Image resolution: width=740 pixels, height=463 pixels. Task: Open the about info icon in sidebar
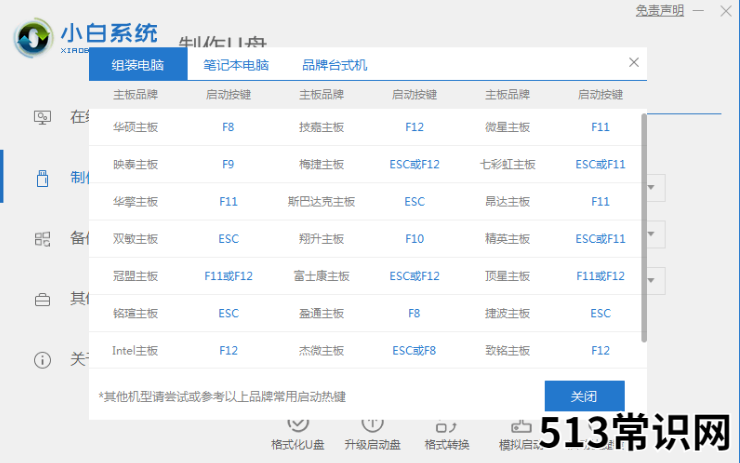pyautogui.click(x=42, y=360)
